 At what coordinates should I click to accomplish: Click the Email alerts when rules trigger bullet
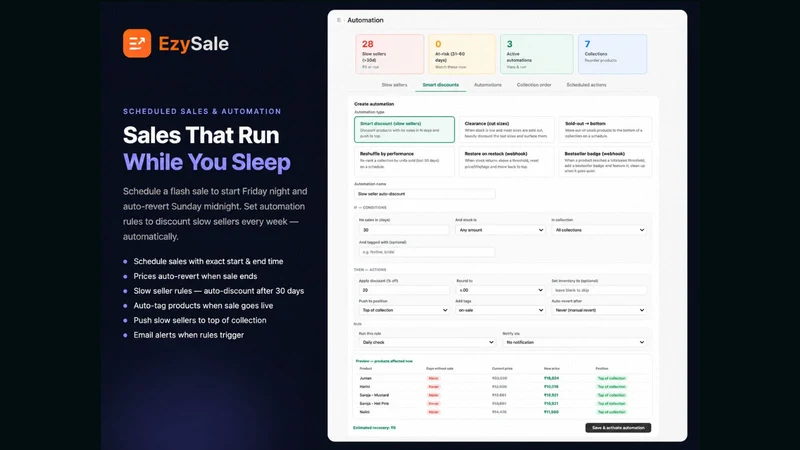click(x=189, y=335)
